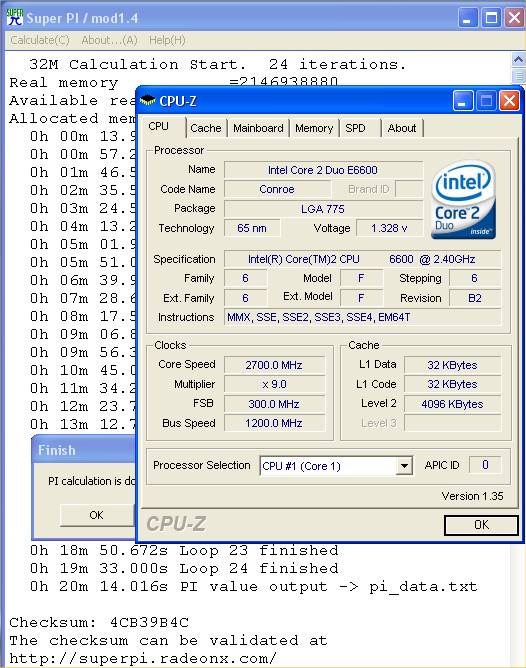
Task: Click the Instructions field MMX, SSE, SSE2
Action: tap(362, 317)
